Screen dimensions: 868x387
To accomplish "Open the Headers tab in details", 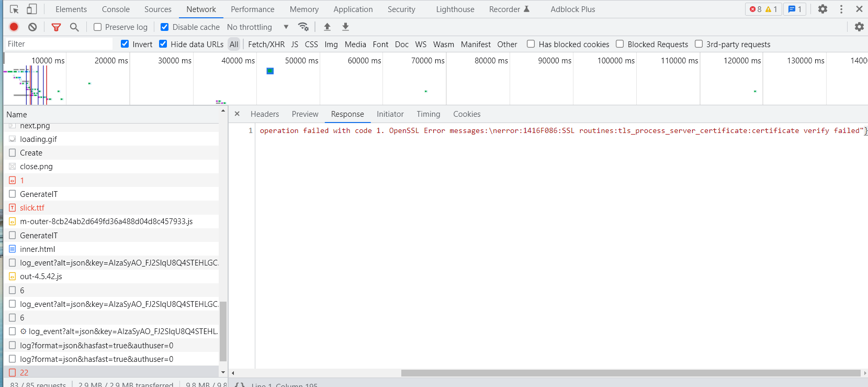I will [264, 114].
